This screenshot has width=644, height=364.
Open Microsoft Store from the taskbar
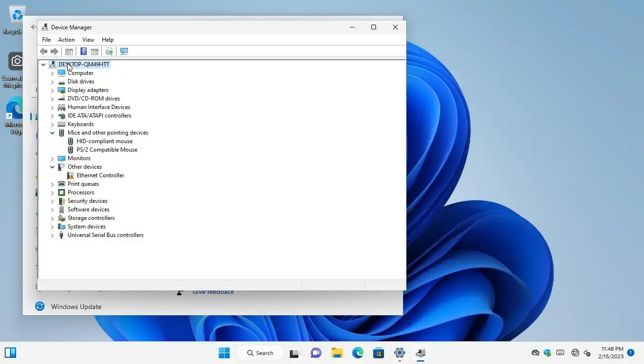coord(378,353)
